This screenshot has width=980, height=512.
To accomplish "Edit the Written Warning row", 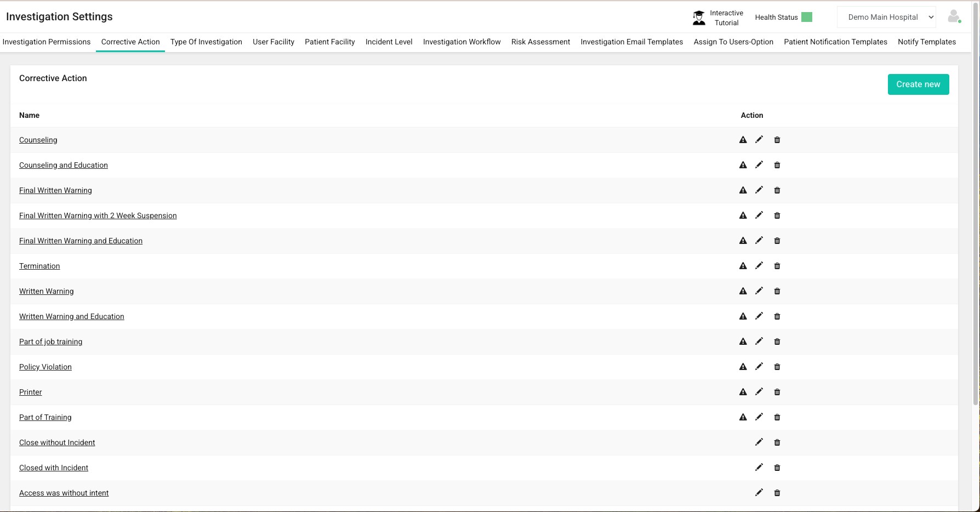I will click(x=759, y=291).
